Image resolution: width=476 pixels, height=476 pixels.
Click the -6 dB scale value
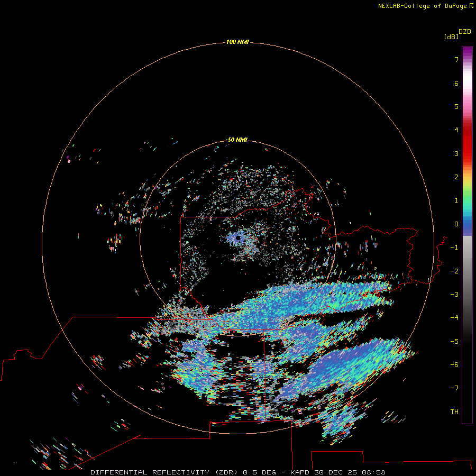pyautogui.click(x=454, y=365)
